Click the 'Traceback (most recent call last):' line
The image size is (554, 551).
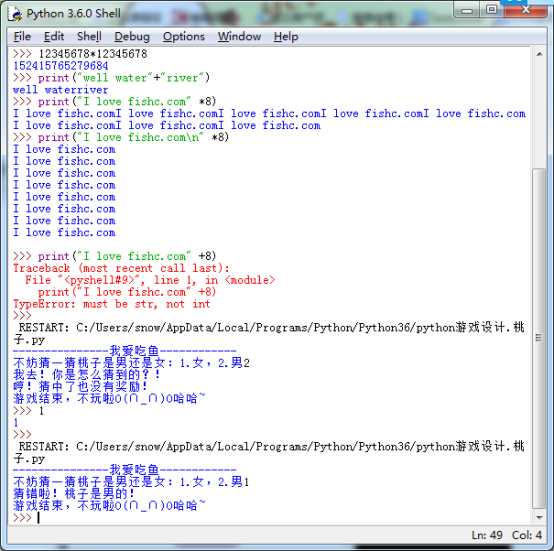(x=121, y=268)
